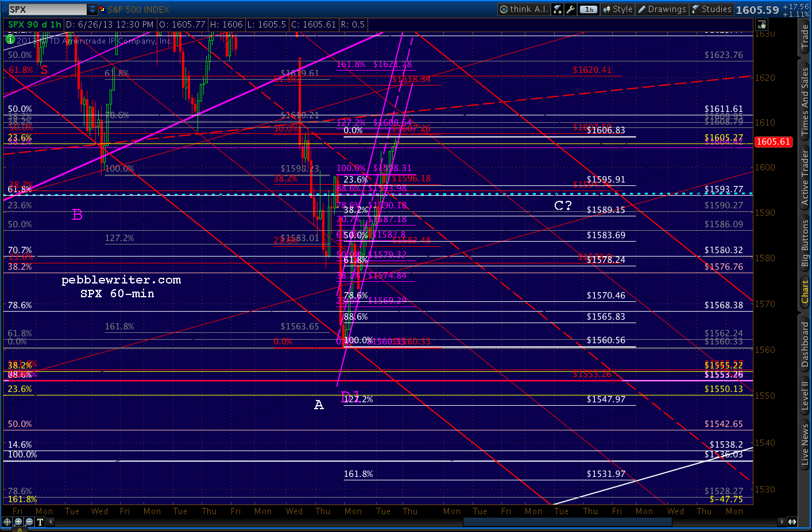The height and width of the screenshot is (532, 812).
Task: Select the Chart side tab
Action: click(x=805, y=292)
